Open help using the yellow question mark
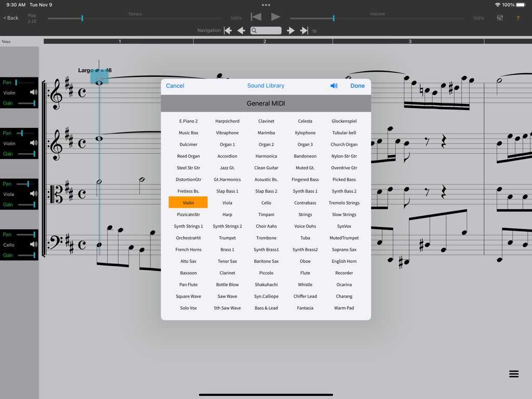Screen dimensions: 532x399 (518, 18)
